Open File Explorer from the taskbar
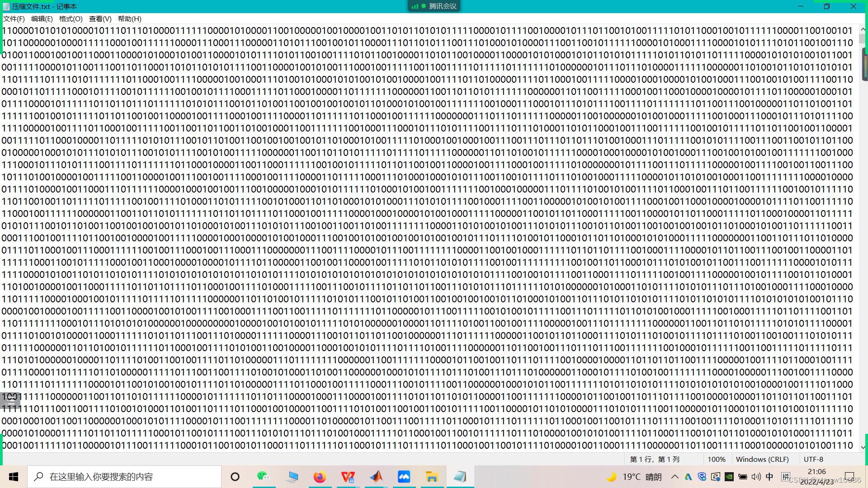 point(432,477)
